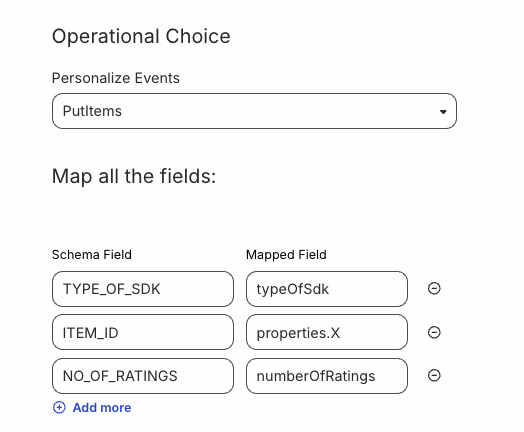The image size is (524, 432).
Task: Focus the TYPE_OF_SDK schema field
Action: click(143, 289)
